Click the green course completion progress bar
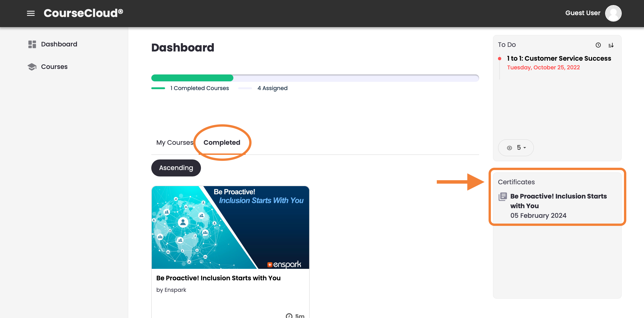Image resolution: width=644 pixels, height=318 pixels. (192, 78)
